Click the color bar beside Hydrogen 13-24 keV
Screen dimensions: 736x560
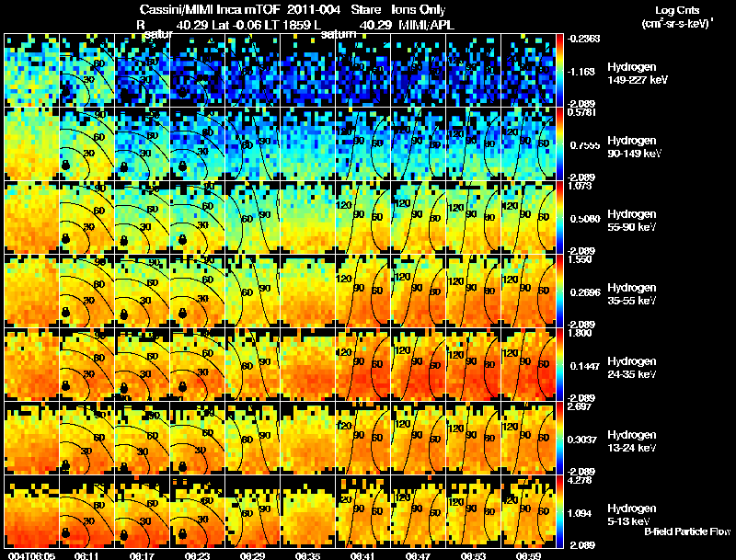559,439
